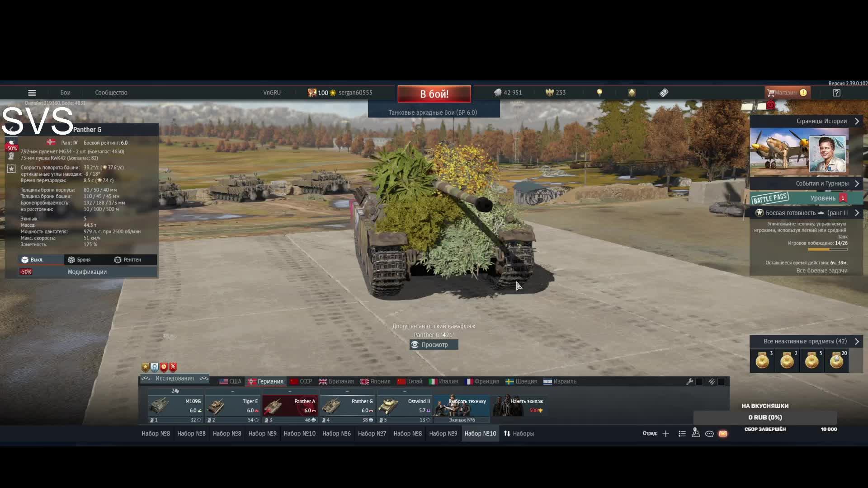Click the shop cart Магазин icon
Image resolution: width=868 pixels, height=488 pixels.
click(771, 93)
